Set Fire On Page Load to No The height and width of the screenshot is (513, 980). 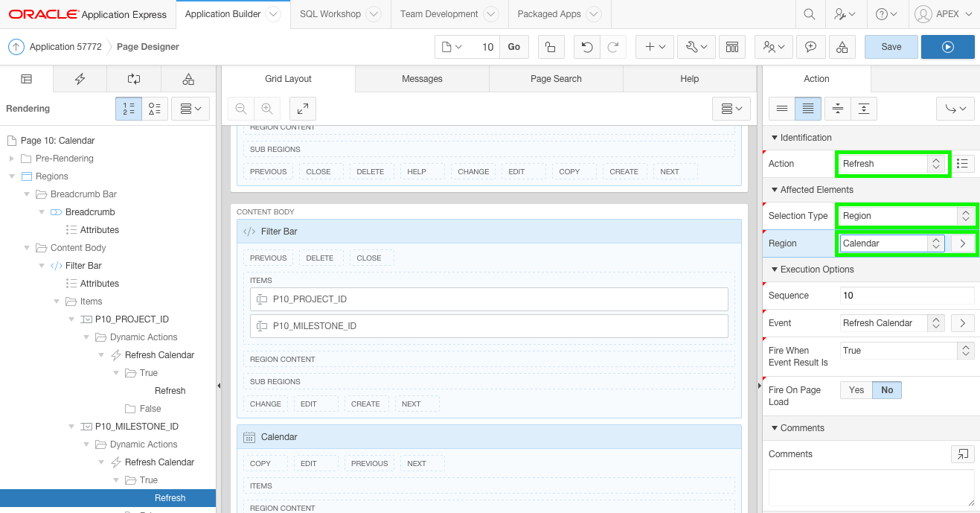[x=887, y=390]
